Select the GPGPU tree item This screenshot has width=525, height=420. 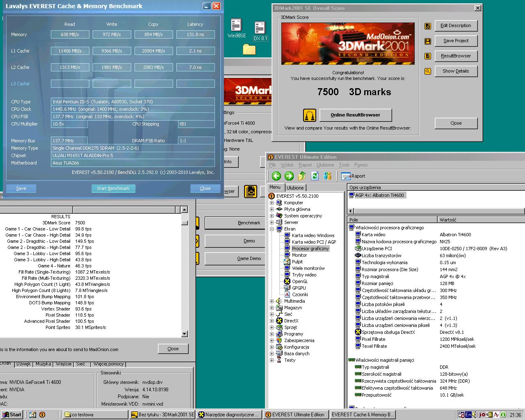(x=299, y=288)
